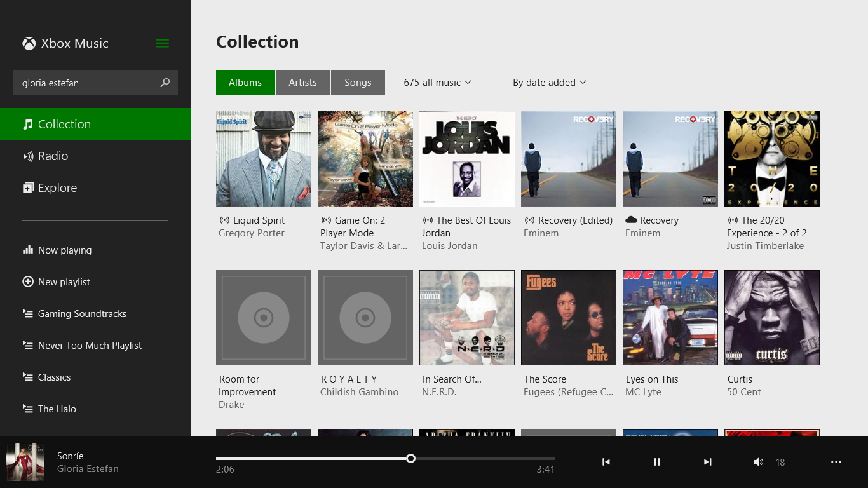Click the Collection music note icon

pos(27,124)
